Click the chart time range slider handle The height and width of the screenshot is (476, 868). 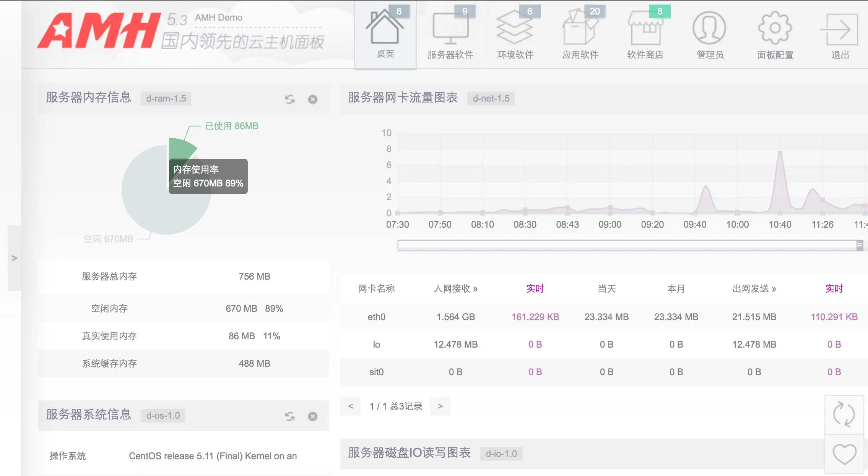click(x=860, y=246)
